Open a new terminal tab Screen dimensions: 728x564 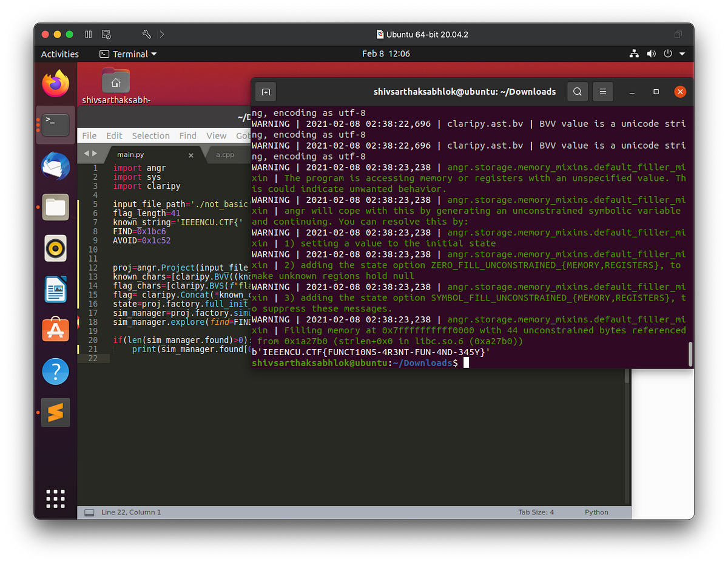pyautogui.click(x=265, y=92)
